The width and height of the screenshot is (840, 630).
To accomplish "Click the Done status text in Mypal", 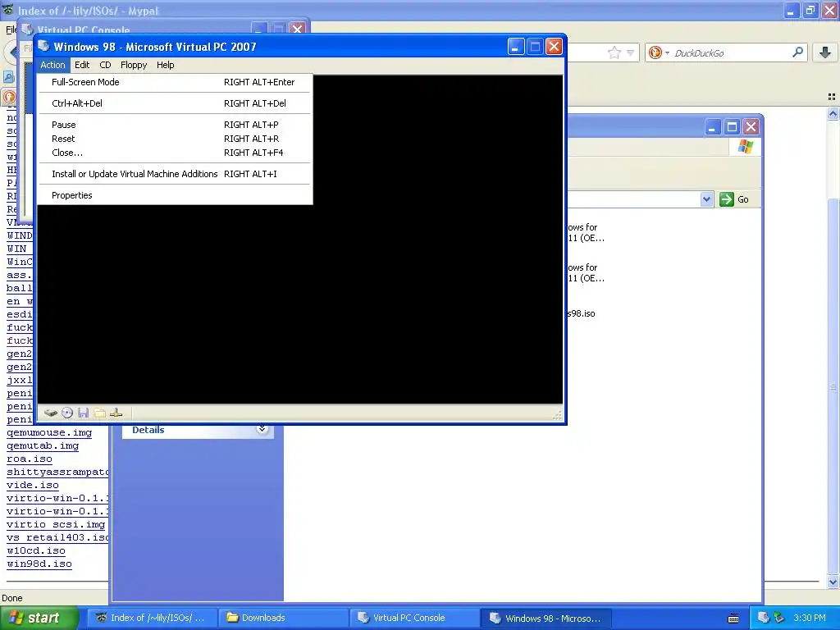I will (x=11, y=598).
